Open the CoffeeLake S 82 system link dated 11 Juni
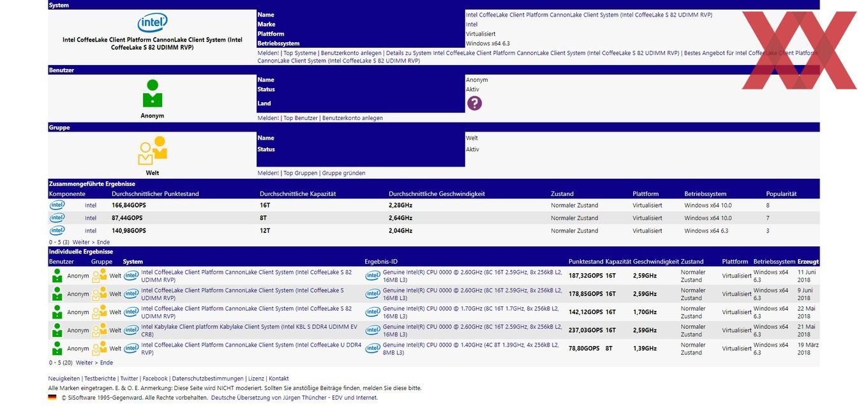868x406 pixels. (246, 276)
